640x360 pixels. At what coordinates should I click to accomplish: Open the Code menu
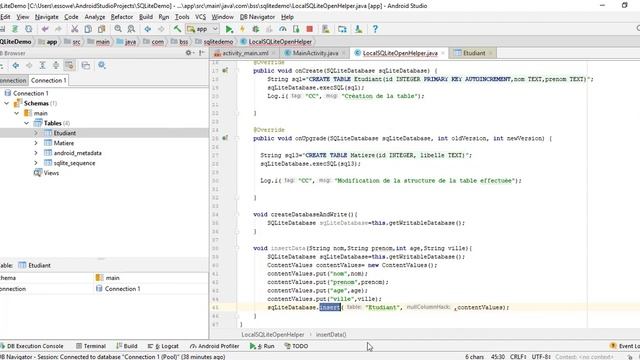(x=71, y=17)
